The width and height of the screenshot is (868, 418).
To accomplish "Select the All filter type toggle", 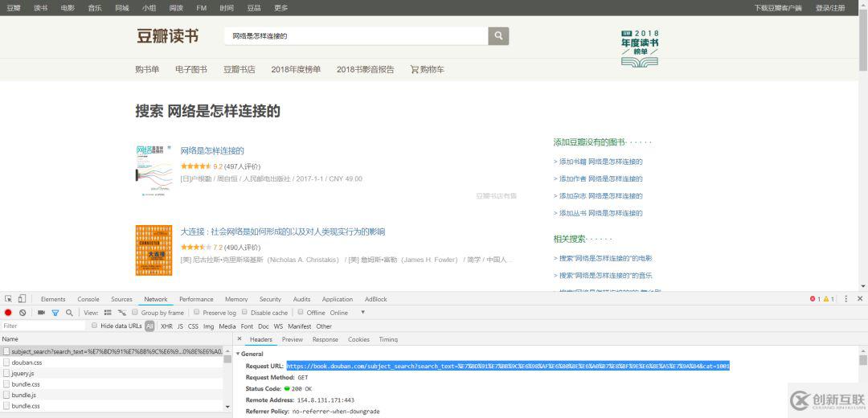I will pyautogui.click(x=149, y=326).
